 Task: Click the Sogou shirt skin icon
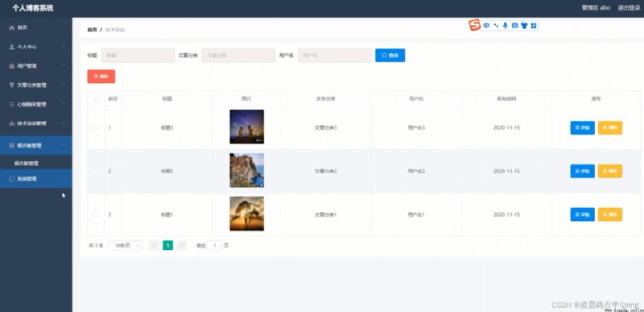(524, 26)
